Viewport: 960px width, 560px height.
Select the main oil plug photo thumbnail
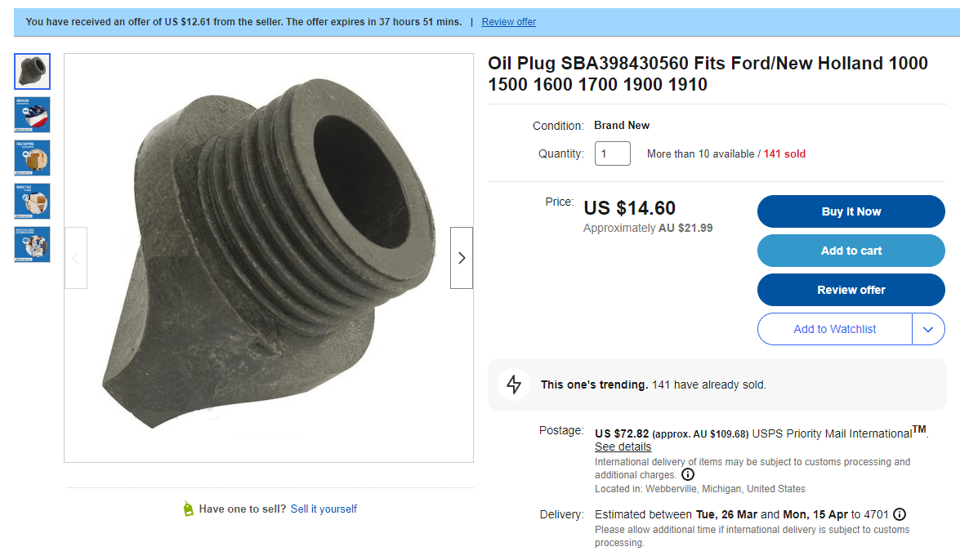[x=32, y=71]
